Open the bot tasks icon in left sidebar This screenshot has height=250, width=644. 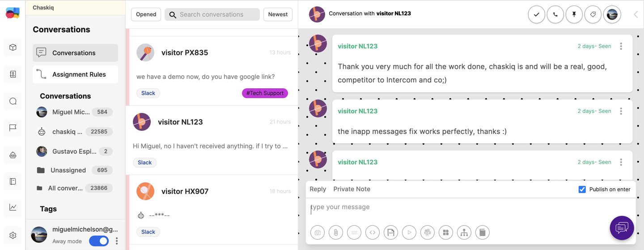coord(13,155)
